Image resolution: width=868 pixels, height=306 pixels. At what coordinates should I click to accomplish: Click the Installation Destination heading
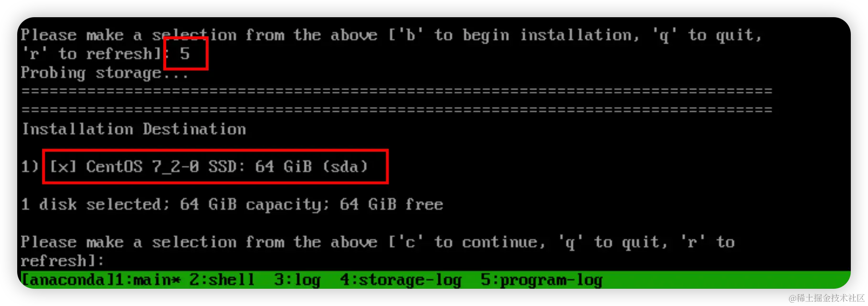coord(134,129)
